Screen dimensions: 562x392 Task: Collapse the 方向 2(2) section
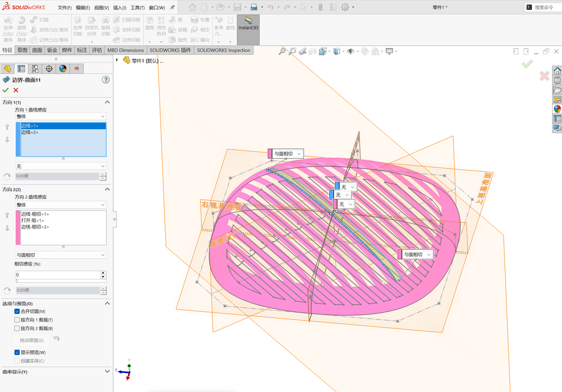pos(107,189)
